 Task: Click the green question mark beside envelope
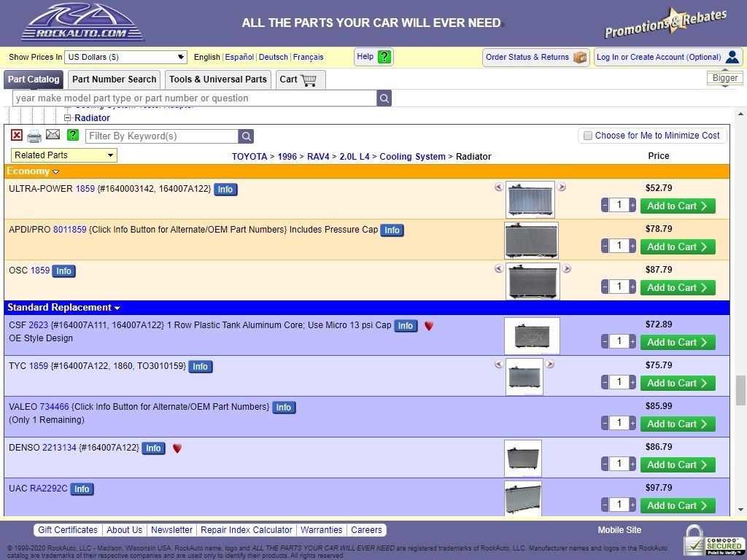[x=73, y=135]
